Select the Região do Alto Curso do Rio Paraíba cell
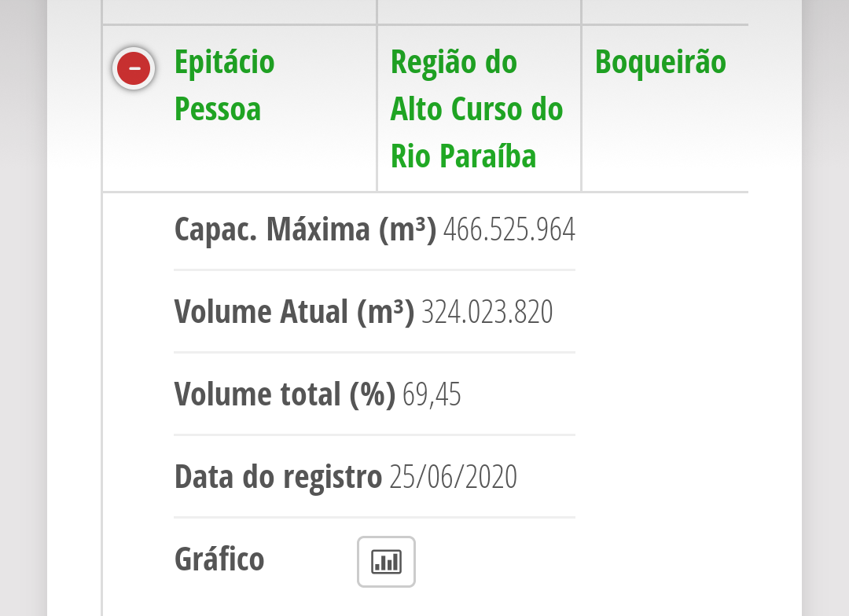Image resolution: width=849 pixels, height=616 pixels. tap(480, 108)
